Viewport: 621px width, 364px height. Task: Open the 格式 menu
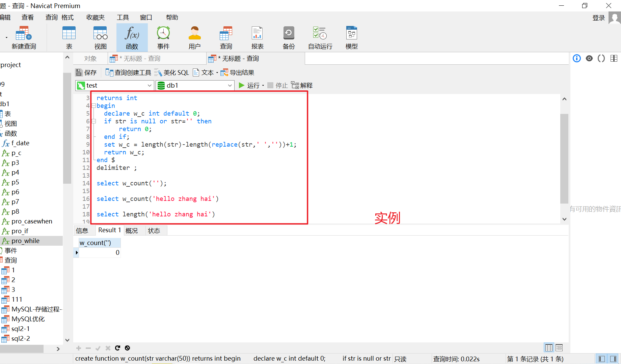click(x=67, y=17)
